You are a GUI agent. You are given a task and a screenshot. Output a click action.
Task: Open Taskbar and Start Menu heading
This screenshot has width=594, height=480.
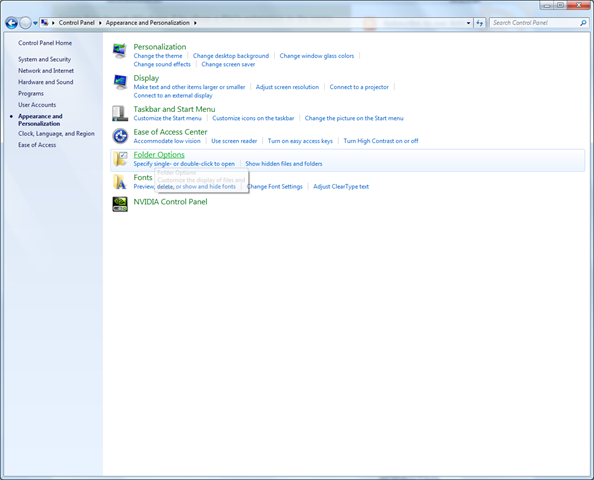[174, 109]
